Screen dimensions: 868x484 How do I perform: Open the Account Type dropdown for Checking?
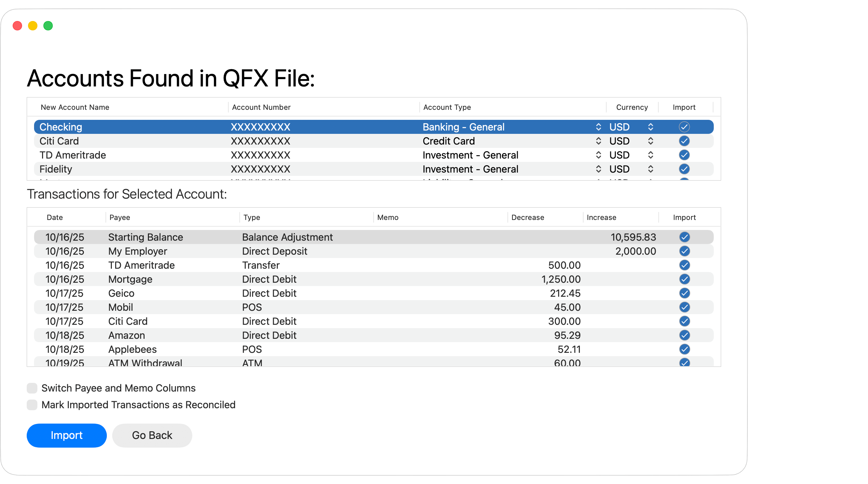point(599,127)
